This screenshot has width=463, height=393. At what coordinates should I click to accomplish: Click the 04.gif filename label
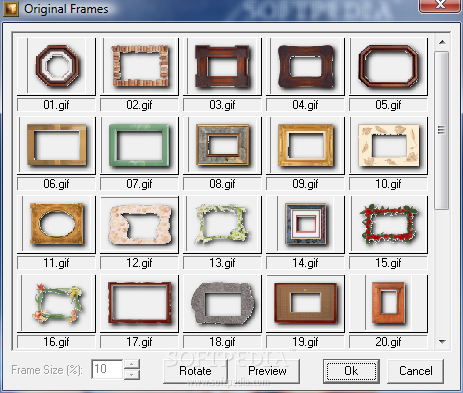tap(305, 105)
